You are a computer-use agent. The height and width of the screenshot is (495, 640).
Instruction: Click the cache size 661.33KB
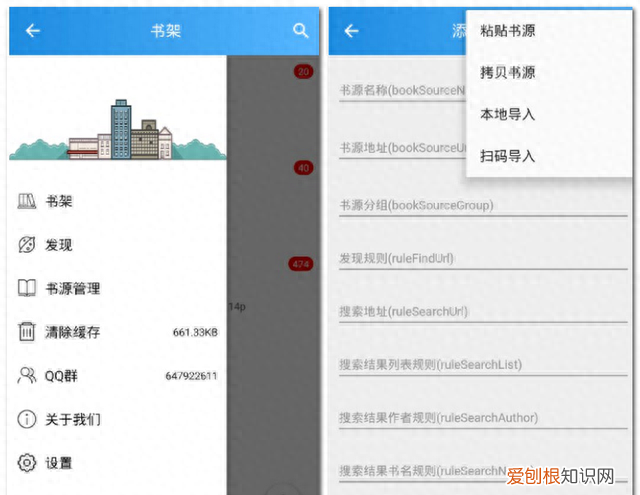tap(195, 332)
